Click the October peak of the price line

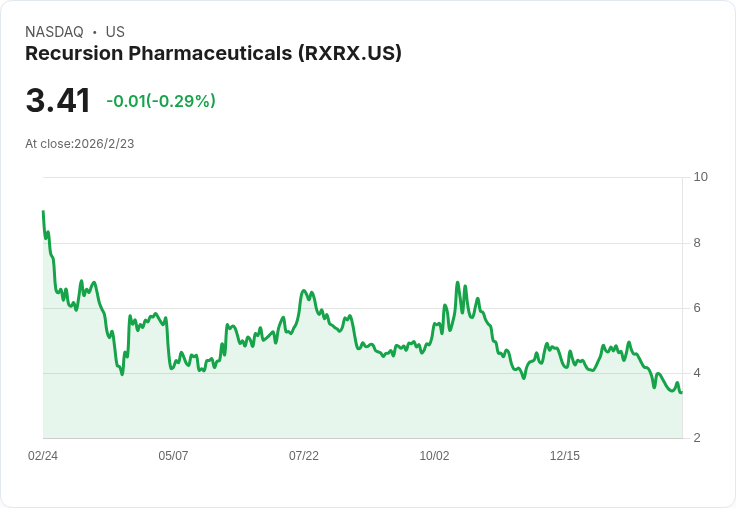coord(458,283)
